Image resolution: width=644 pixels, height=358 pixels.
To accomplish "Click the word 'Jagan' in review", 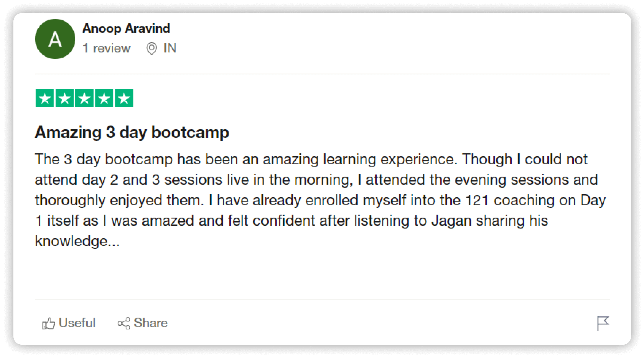I will click(451, 221).
